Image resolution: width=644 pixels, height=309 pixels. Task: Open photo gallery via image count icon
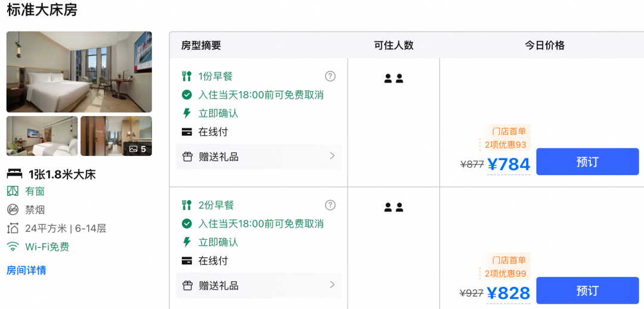138,149
